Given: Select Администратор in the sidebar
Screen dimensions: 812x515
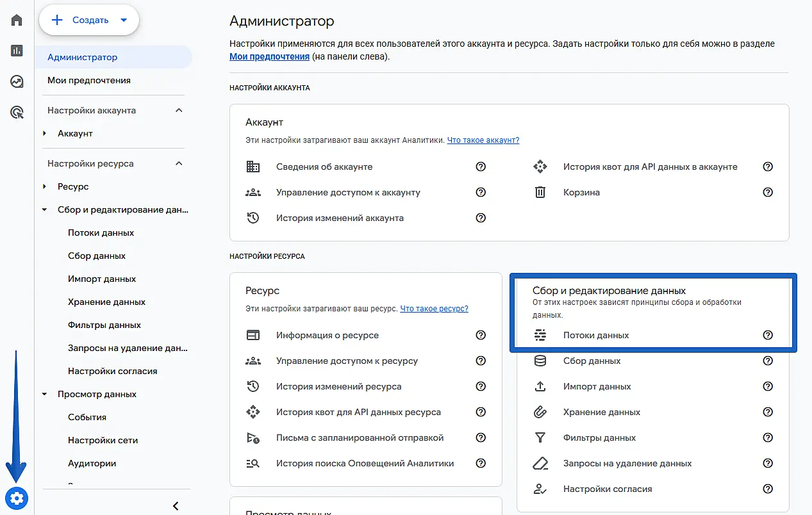Looking at the screenshot, I should pos(114,57).
